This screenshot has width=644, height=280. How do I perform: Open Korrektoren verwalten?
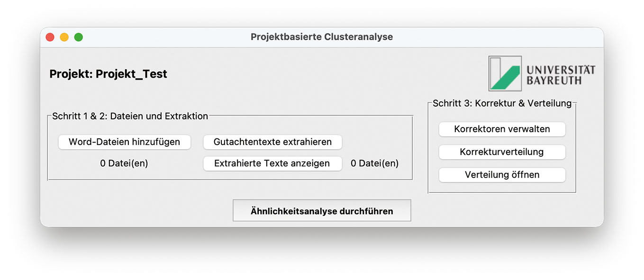(502, 129)
